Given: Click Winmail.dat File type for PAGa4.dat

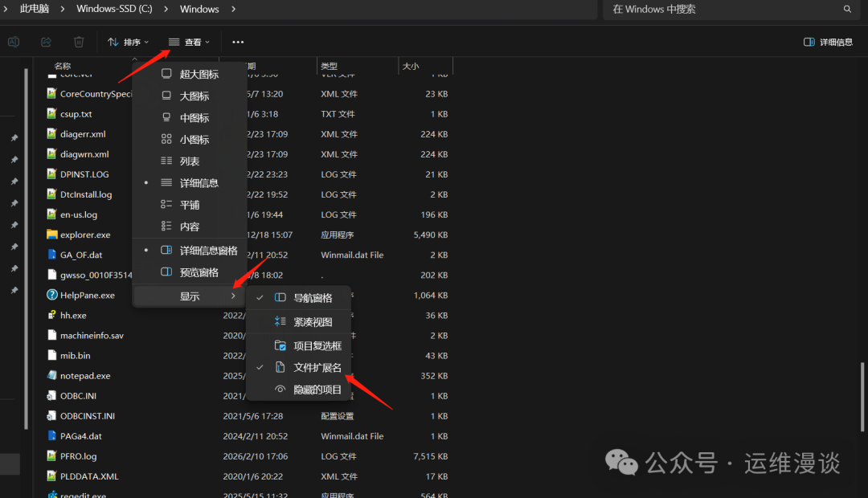Looking at the screenshot, I should click(352, 436).
